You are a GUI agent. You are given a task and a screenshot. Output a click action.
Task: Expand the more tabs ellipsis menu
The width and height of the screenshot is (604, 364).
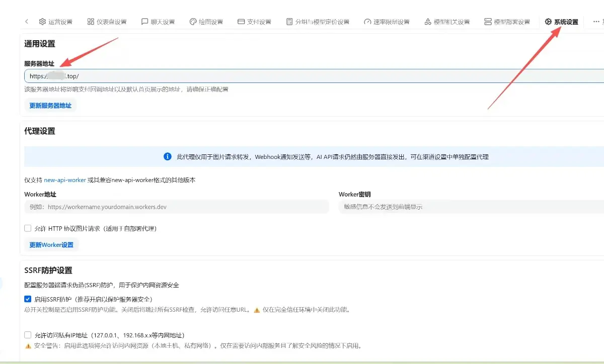[597, 22]
